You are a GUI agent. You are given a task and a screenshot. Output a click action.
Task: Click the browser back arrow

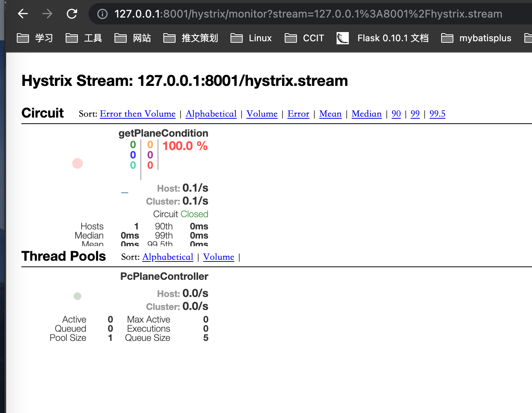tap(23, 14)
